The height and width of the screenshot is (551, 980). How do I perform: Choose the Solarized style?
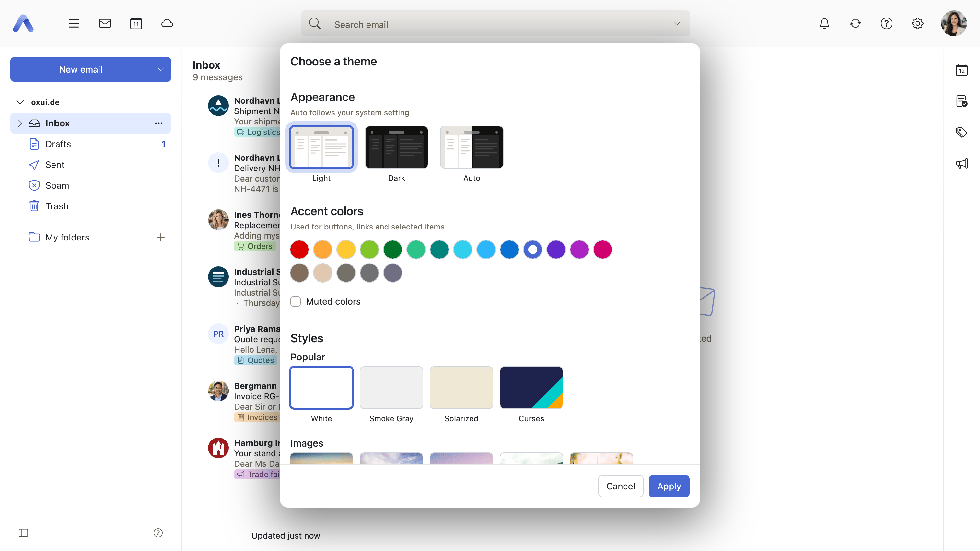461,388
